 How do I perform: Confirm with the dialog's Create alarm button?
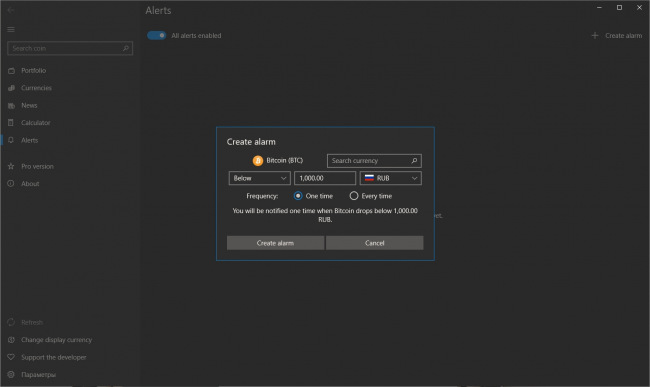(275, 243)
